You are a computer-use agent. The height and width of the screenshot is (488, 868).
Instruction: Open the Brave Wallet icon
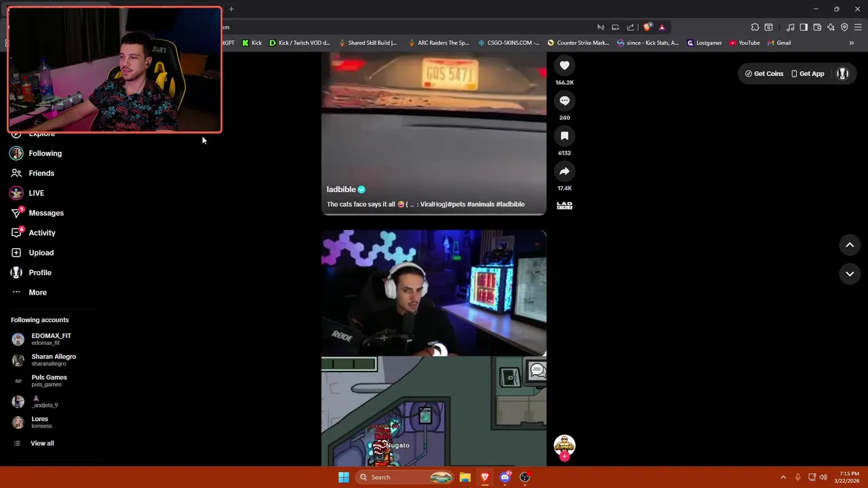tap(817, 27)
